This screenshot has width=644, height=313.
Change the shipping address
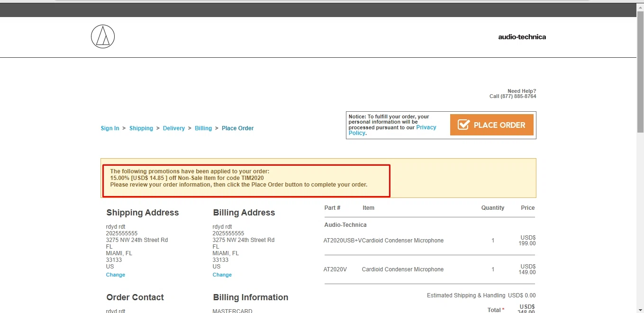point(116,275)
